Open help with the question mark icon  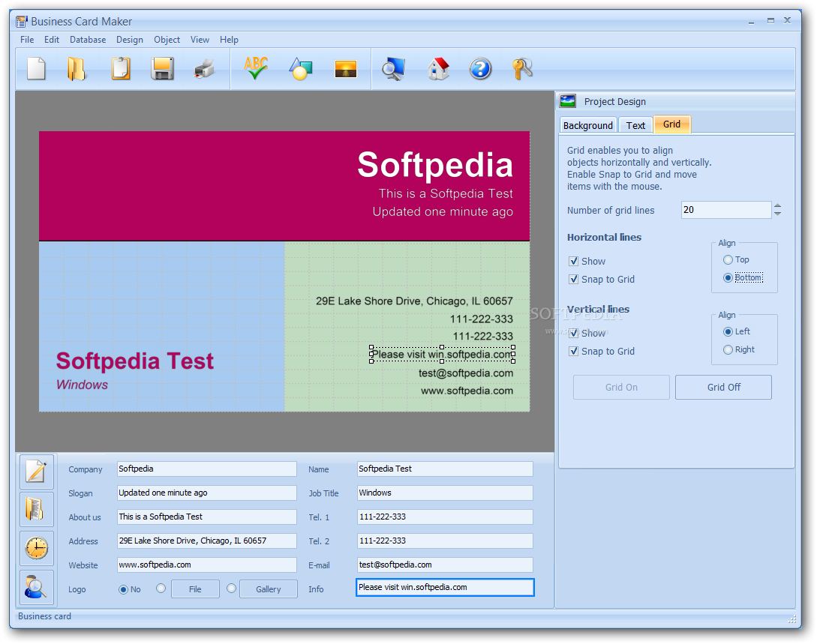[x=480, y=69]
